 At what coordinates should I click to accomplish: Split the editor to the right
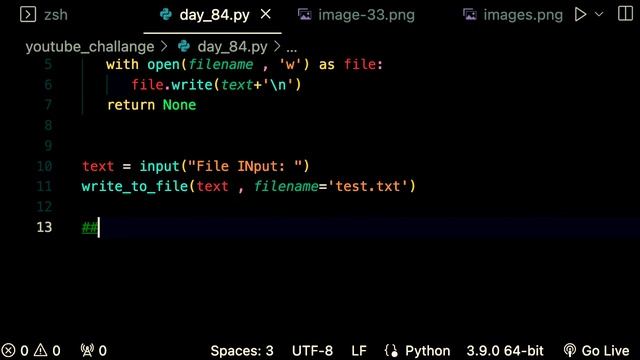[x=625, y=14]
